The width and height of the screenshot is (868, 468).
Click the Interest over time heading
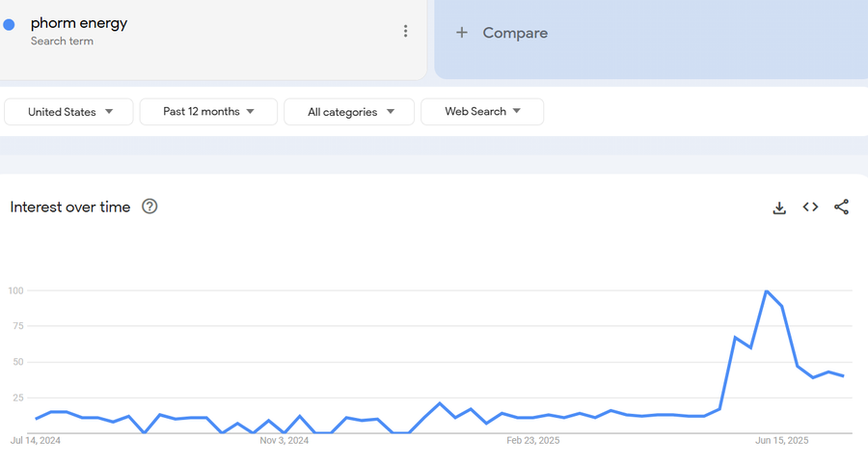[x=70, y=206]
